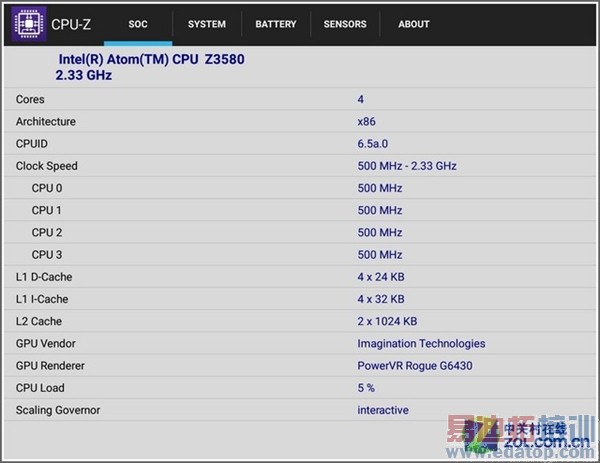Open the BATTERY tab

point(276,24)
